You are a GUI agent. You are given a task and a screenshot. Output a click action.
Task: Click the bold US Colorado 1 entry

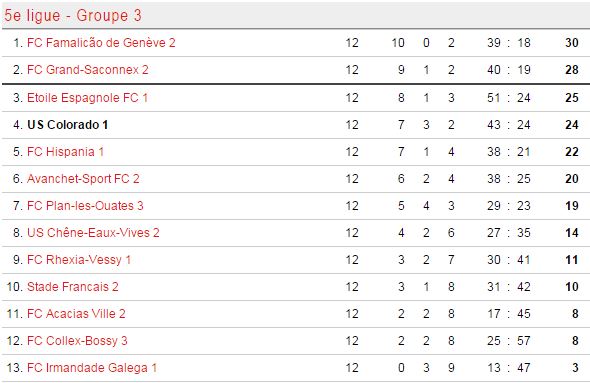pos(68,125)
